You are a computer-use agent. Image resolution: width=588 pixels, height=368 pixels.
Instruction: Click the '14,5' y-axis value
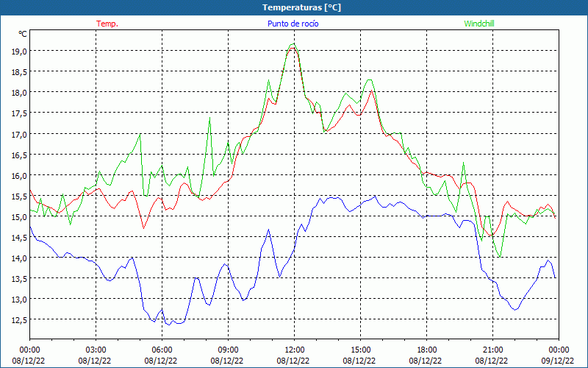(19, 238)
